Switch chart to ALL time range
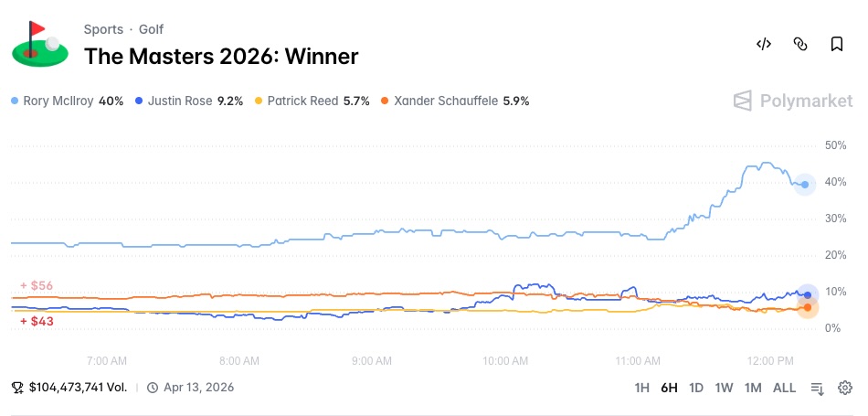 pos(784,388)
